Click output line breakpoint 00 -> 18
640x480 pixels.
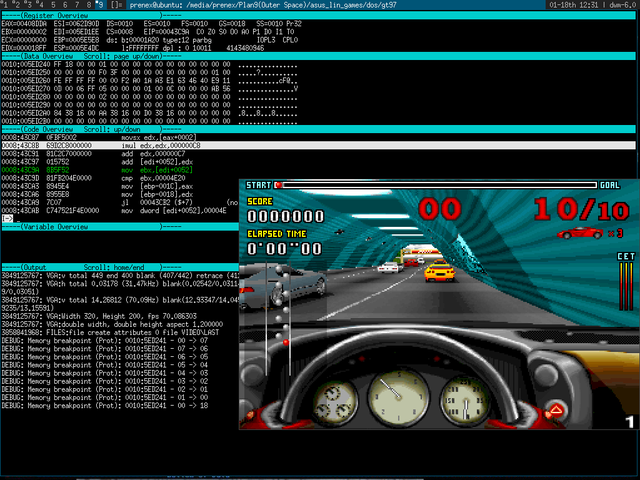pyautogui.click(x=105, y=406)
